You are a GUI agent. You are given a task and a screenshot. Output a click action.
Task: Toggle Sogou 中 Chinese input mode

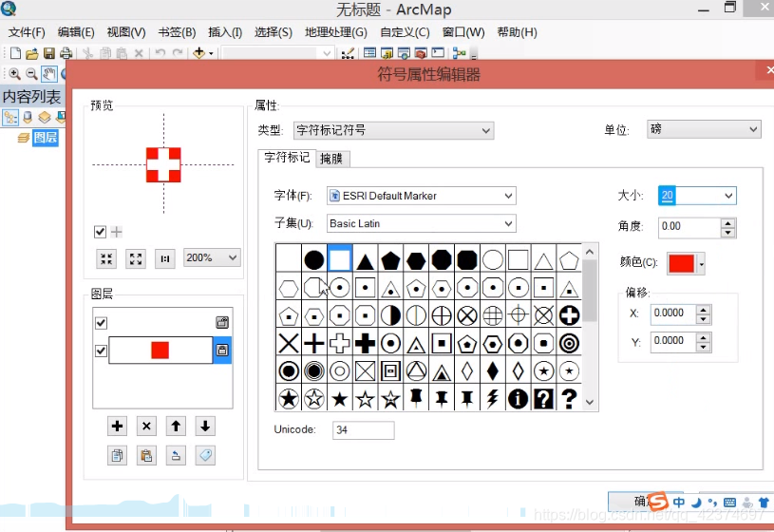coord(679,503)
